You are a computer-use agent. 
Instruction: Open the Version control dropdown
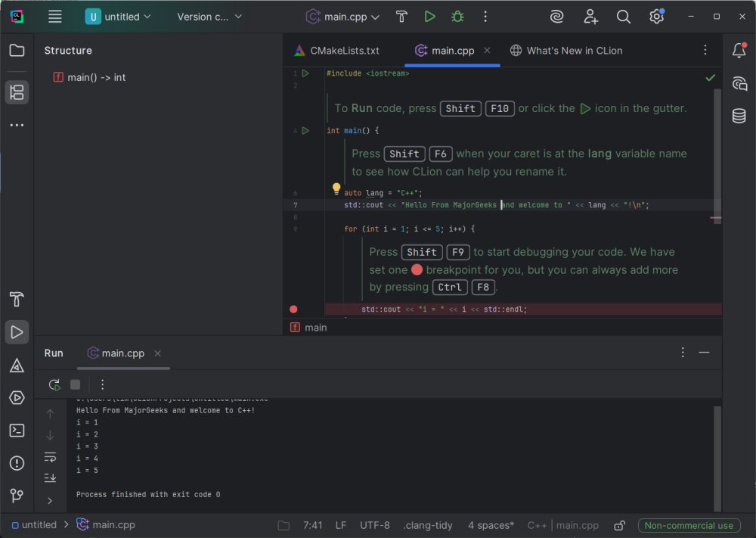tap(209, 17)
